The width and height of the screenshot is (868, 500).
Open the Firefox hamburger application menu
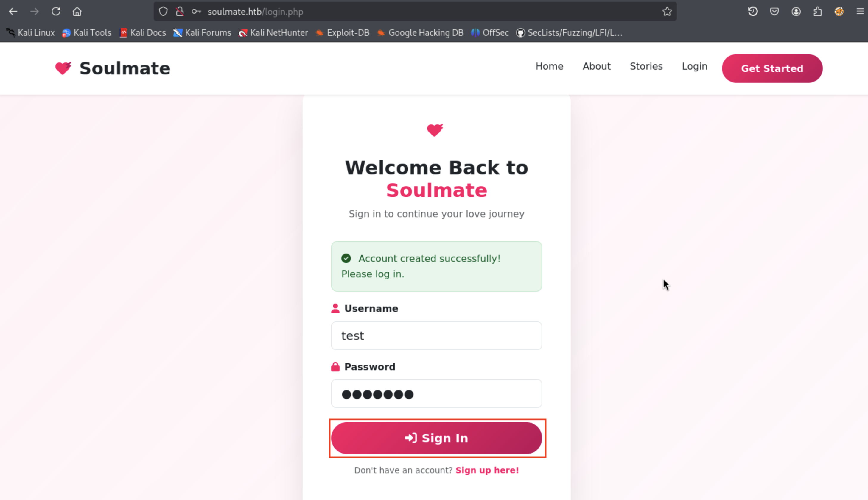point(860,12)
